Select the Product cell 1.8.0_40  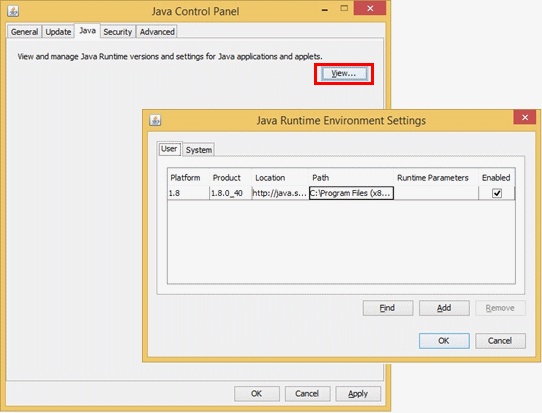point(231,193)
